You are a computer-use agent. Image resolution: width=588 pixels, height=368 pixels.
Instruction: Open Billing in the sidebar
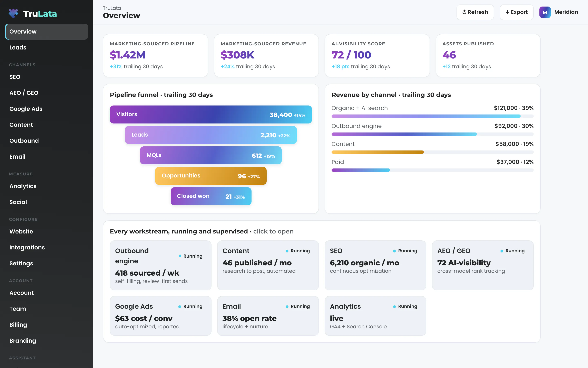click(x=46, y=325)
